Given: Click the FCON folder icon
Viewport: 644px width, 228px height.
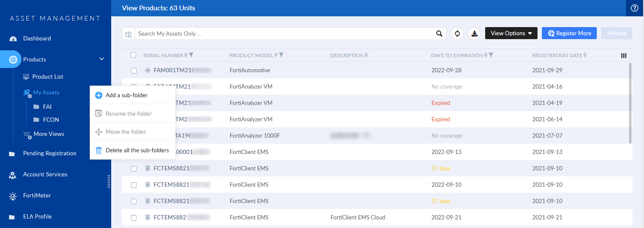Looking at the screenshot, I should (36, 120).
